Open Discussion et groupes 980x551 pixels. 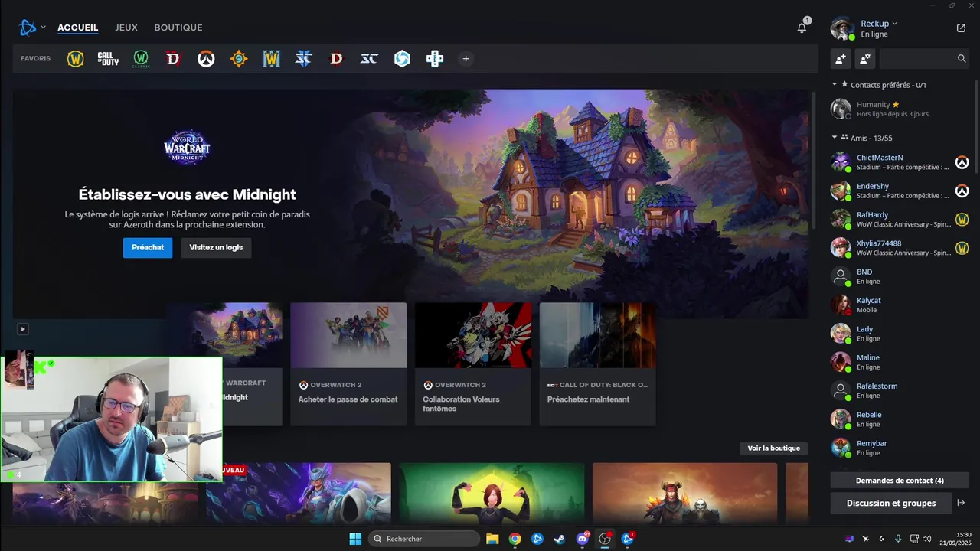click(891, 503)
